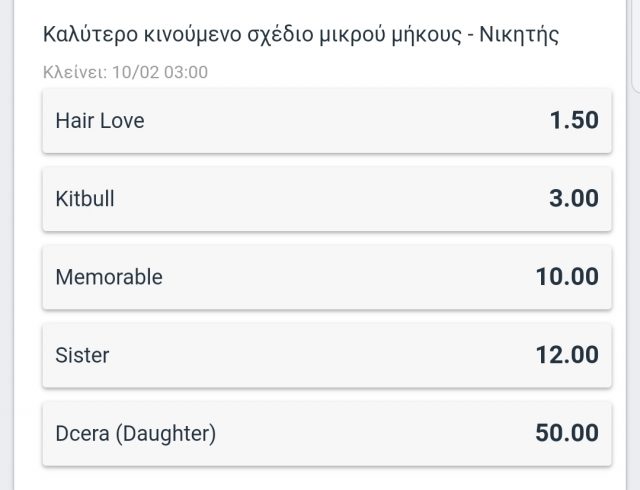The width and height of the screenshot is (640, 490).
Task: Click the empty middle area of Sister row
Action: click(322, 355)
